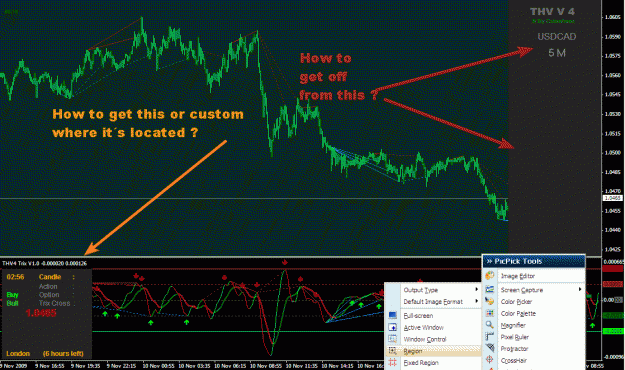Click the 1.0500 price axis label

pos(613,153)
